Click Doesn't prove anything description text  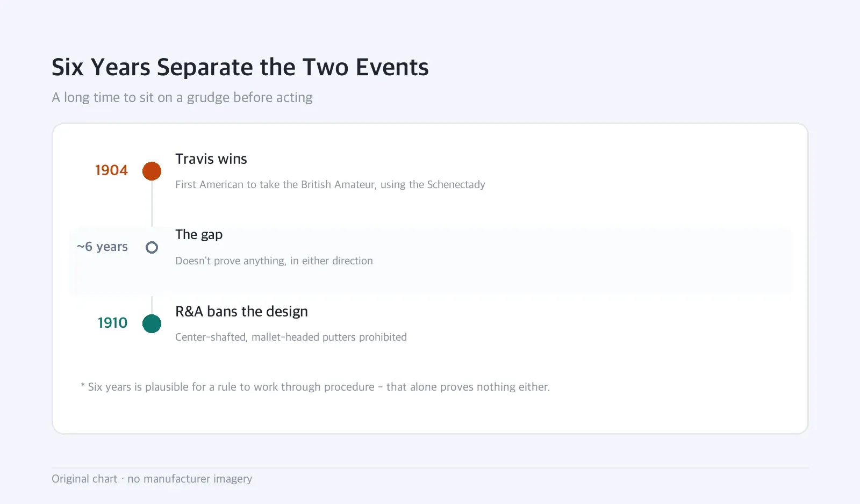point(274,261)
